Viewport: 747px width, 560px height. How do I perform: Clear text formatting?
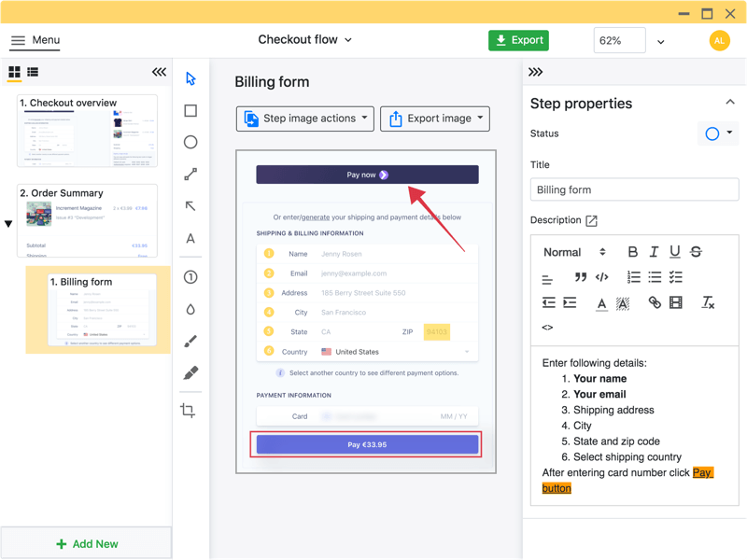point(708,302)
